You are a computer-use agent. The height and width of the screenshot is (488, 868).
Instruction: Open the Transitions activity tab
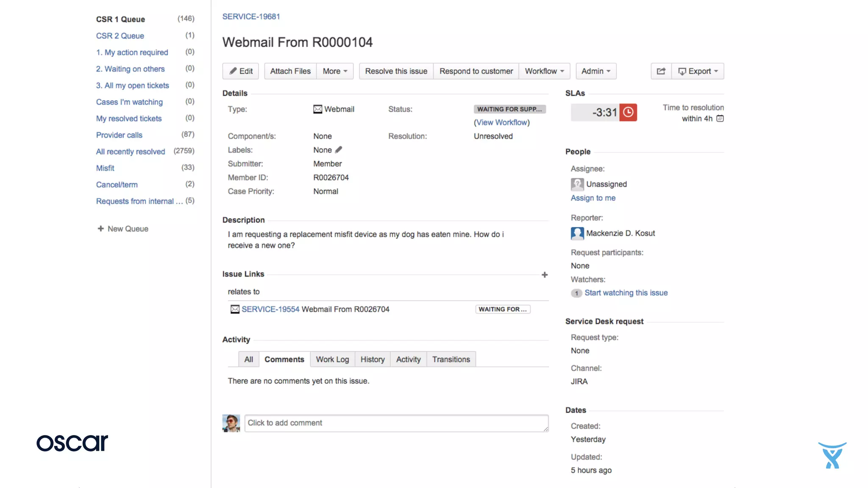451,360
